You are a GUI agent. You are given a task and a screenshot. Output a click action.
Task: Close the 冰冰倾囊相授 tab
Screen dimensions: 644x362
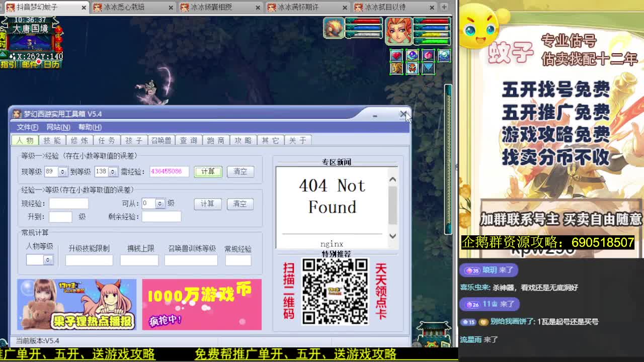[258, 8]
